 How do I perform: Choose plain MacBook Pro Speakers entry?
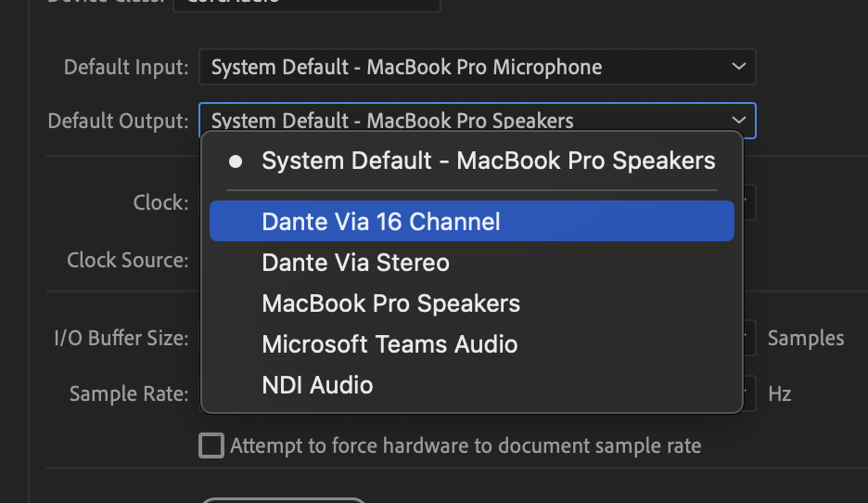390,303
